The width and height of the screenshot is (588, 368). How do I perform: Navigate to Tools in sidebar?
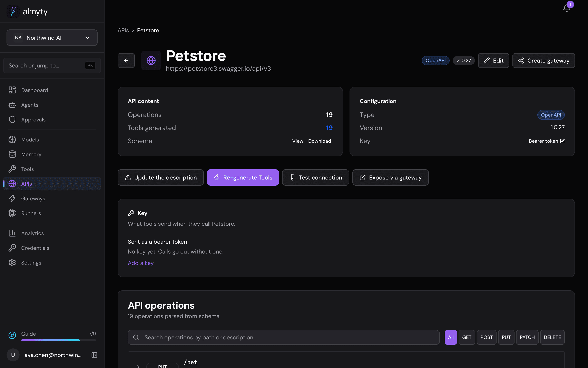pos(52,169)
